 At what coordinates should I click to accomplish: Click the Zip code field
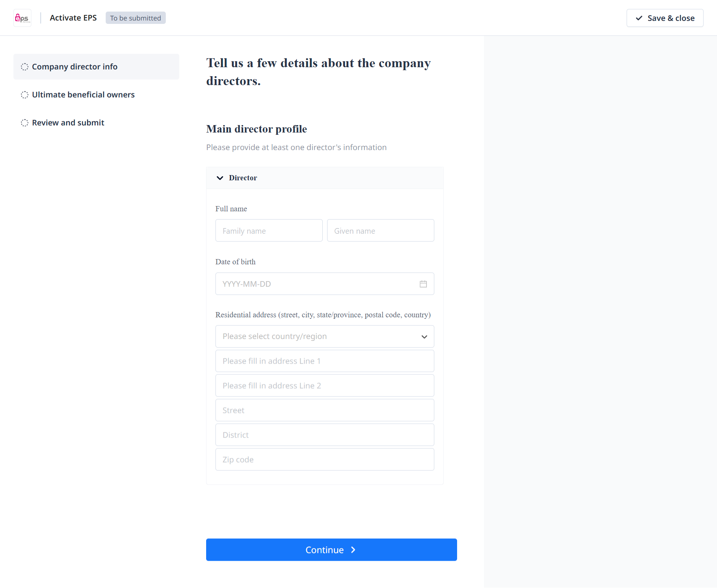pyautogui.click(x=325, y=460)
